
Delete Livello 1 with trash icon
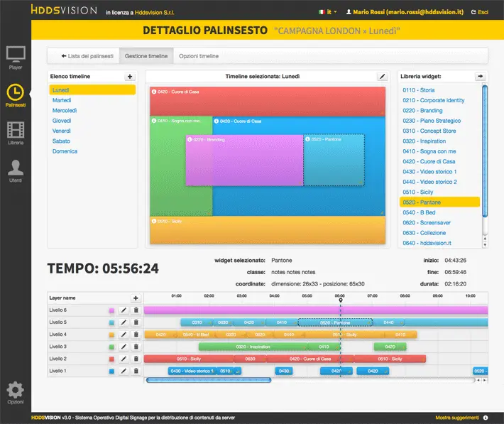tap(136, 371)
